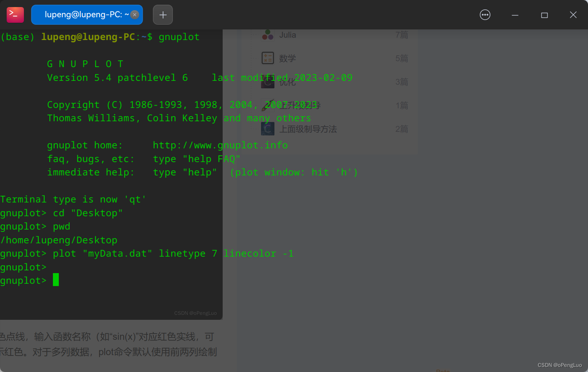The image size is (588, 372).
Task: Click the 数学 calculator icon in the background page
Action: click(x=268, y=58)
